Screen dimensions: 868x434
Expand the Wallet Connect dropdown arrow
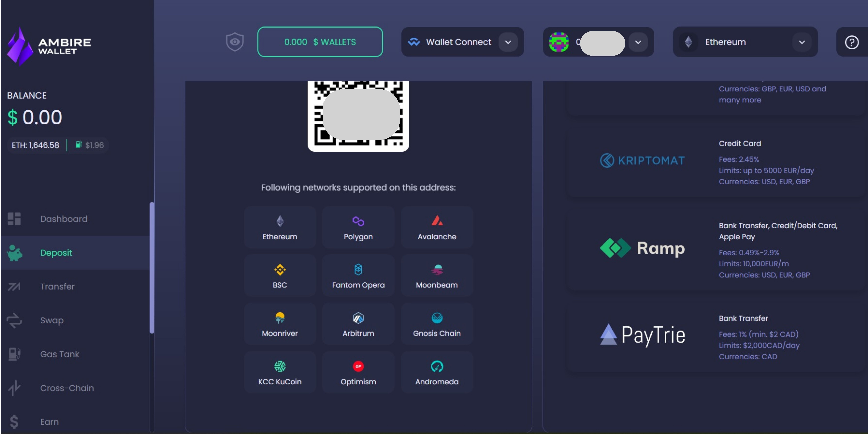(x=508, y=42)
